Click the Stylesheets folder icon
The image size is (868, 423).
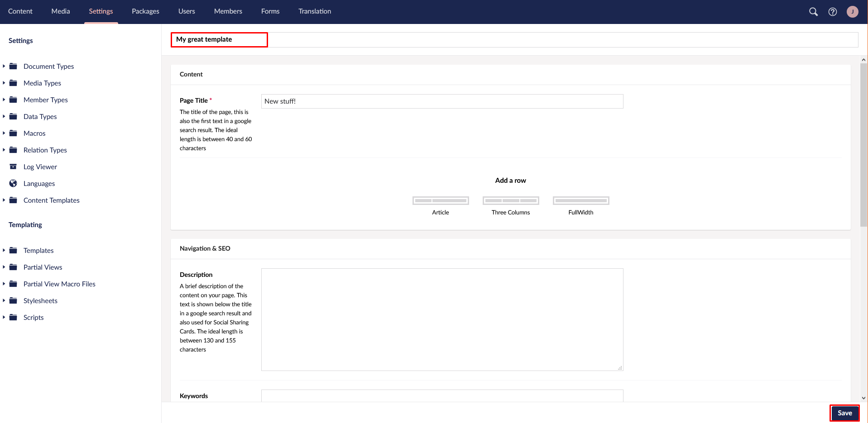point(13,300)
